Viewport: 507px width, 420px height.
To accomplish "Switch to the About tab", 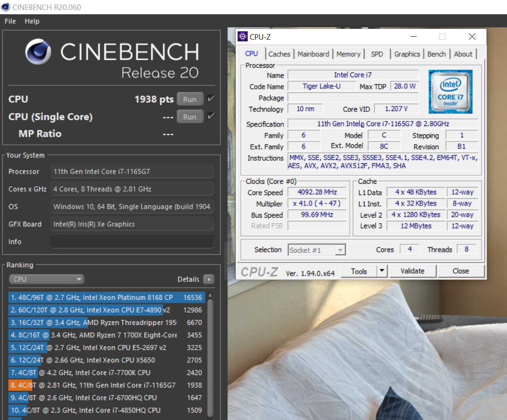I will coord(463,54).
